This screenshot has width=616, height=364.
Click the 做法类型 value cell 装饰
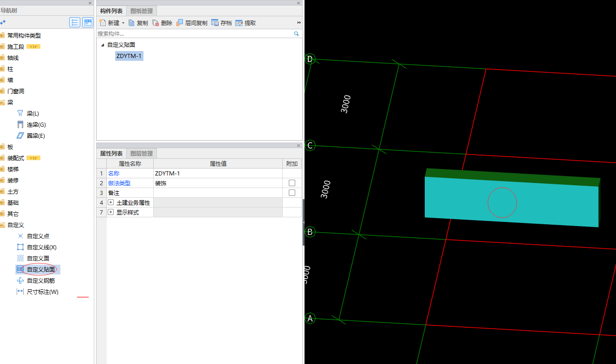tap(218, 183)
